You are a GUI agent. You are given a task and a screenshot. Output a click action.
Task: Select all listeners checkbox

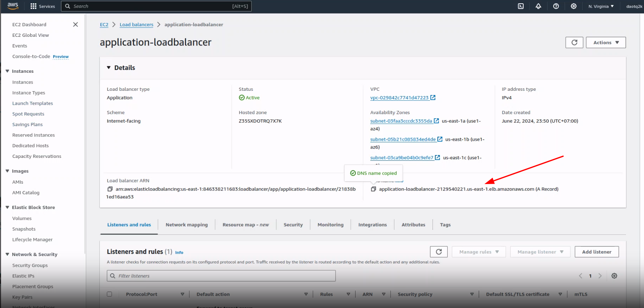coord(109,294)
